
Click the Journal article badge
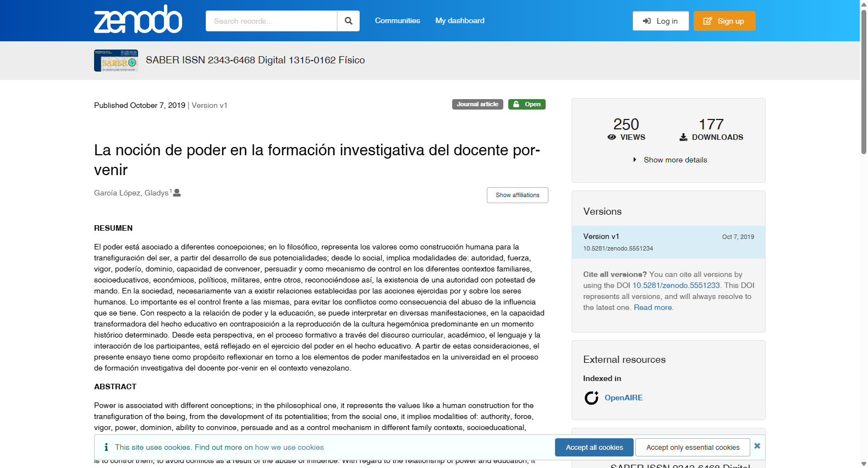477,104
